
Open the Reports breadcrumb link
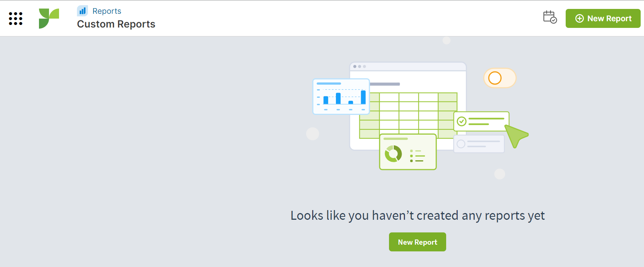click(x=107, y=11)
